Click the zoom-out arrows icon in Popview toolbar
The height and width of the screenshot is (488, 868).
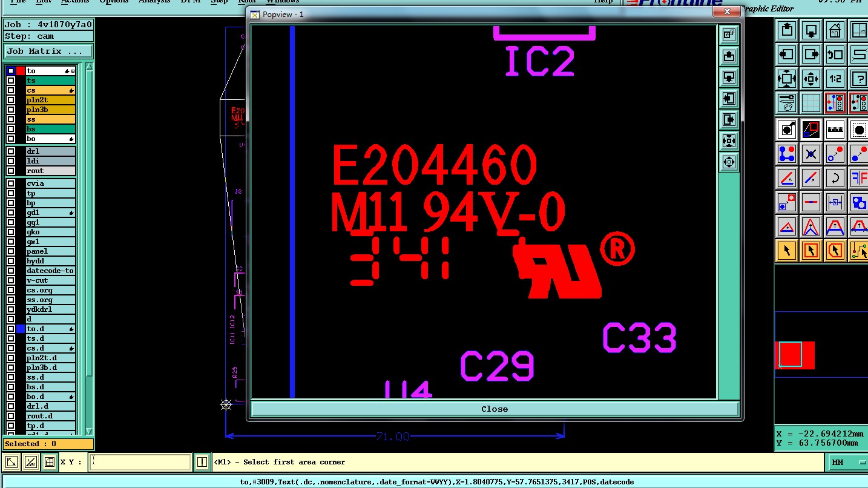(x=729, y=162)
